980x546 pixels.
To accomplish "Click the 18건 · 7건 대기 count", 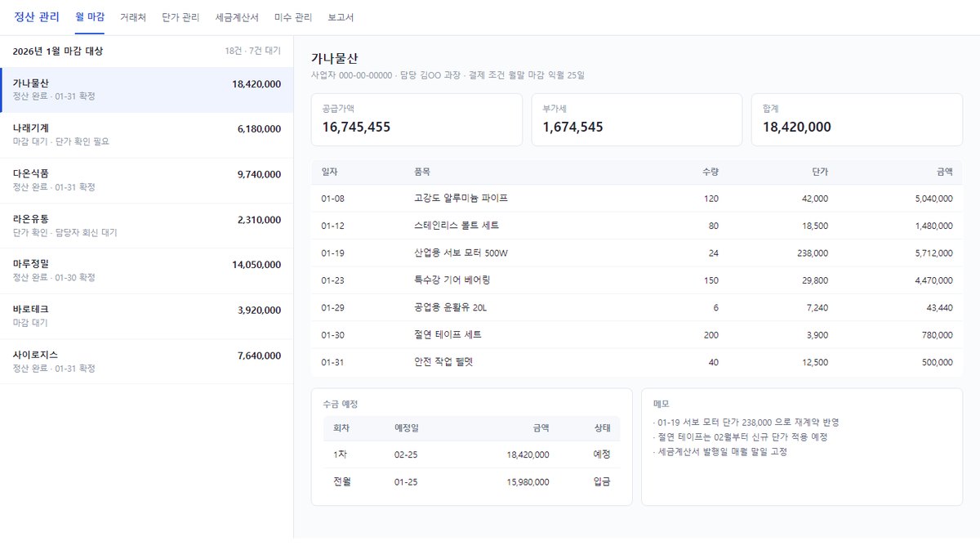I will pos(253,51).
